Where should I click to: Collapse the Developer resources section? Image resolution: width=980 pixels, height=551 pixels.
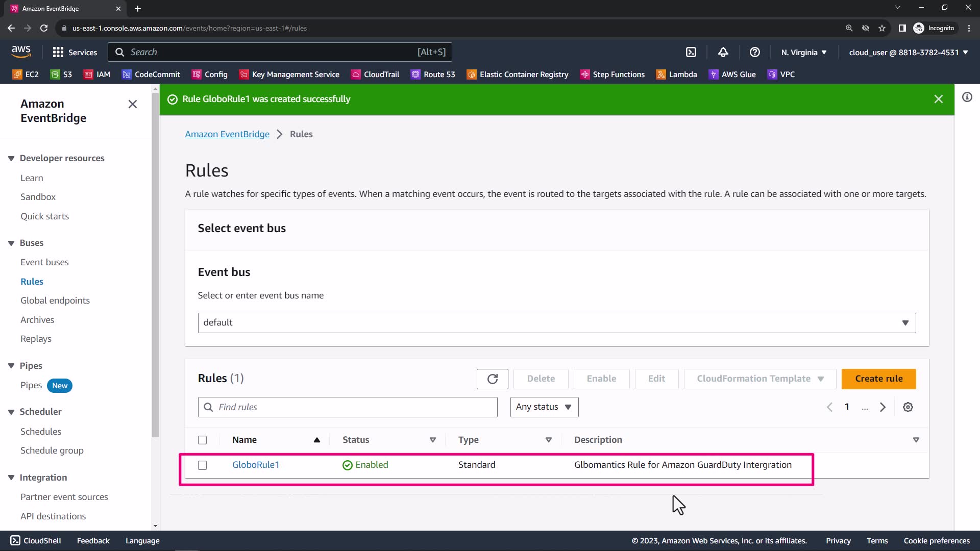tap(11, 158)
